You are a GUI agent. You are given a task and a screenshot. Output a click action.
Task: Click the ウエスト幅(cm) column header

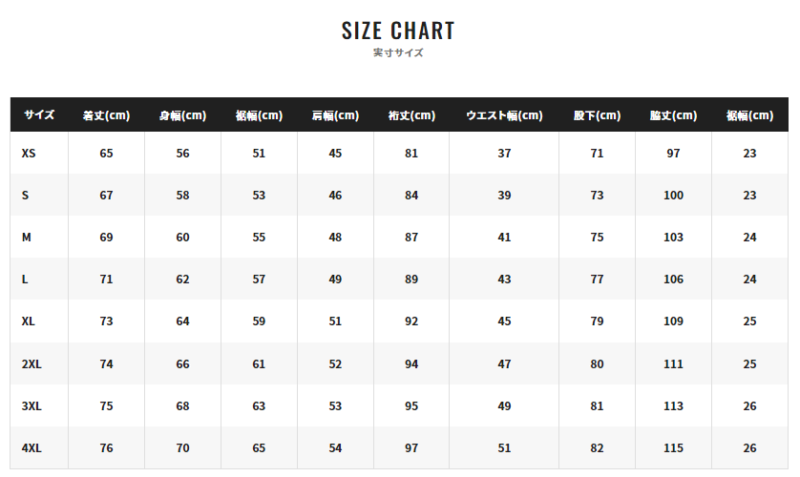coord(504,115)
